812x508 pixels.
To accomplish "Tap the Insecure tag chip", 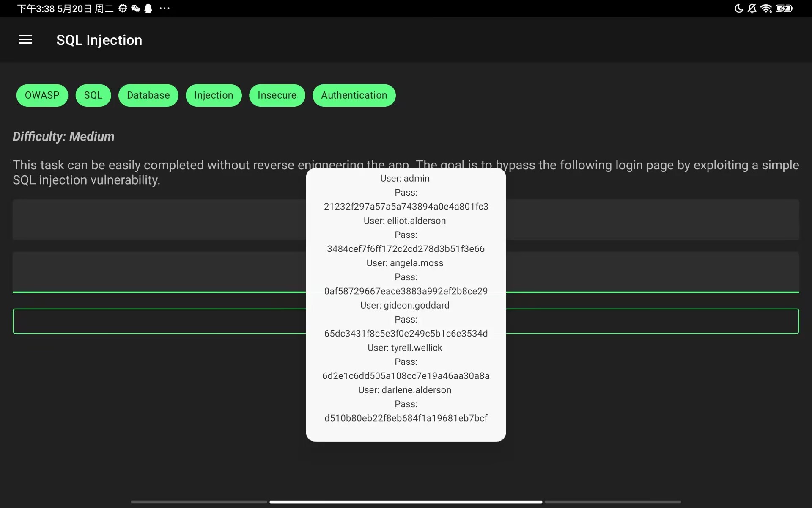I will pos(277,95).
